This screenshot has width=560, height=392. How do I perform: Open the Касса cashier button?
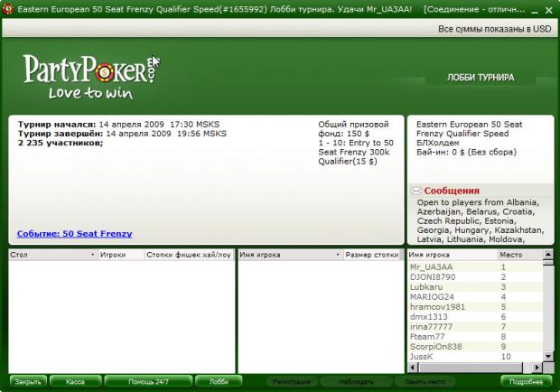(x=75, y=382)
